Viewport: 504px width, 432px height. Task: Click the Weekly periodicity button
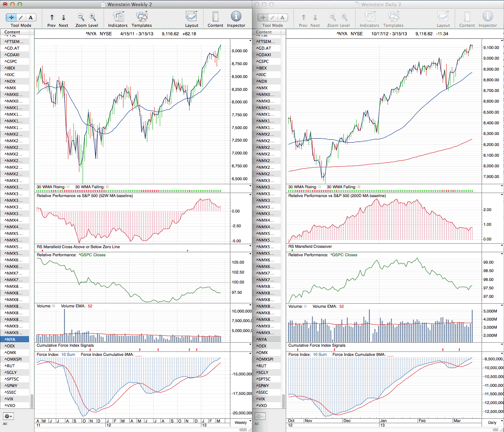click(241, 422)
